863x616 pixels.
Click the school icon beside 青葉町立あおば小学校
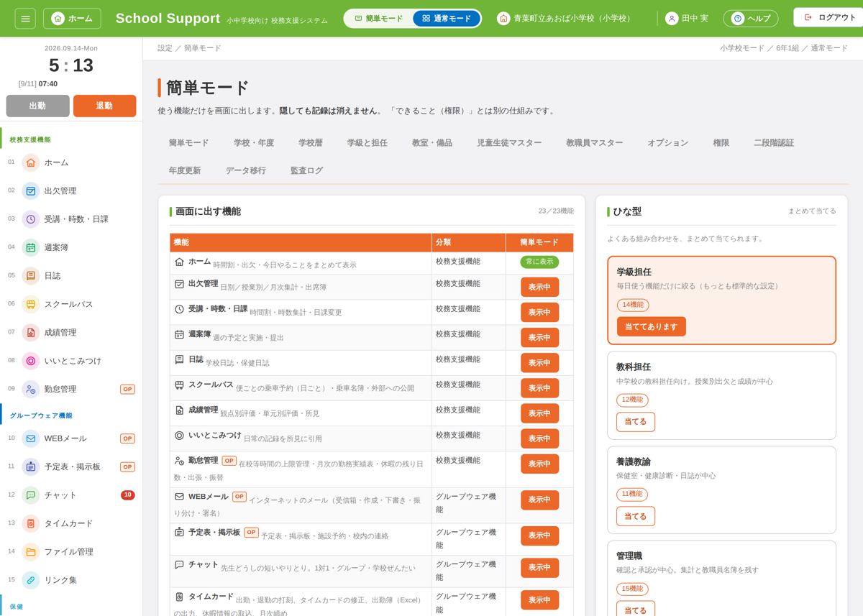[503, 18]
